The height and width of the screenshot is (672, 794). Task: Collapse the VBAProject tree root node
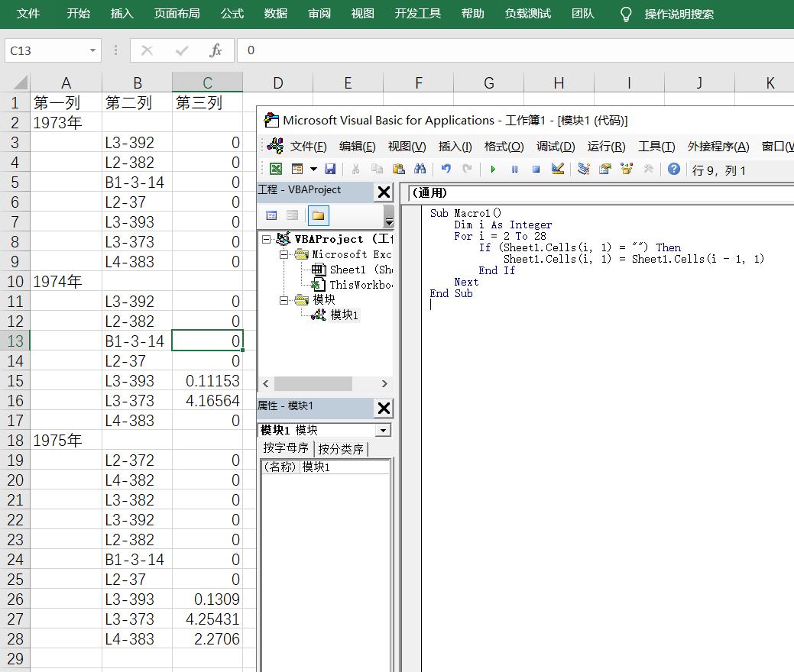(267, 239)
